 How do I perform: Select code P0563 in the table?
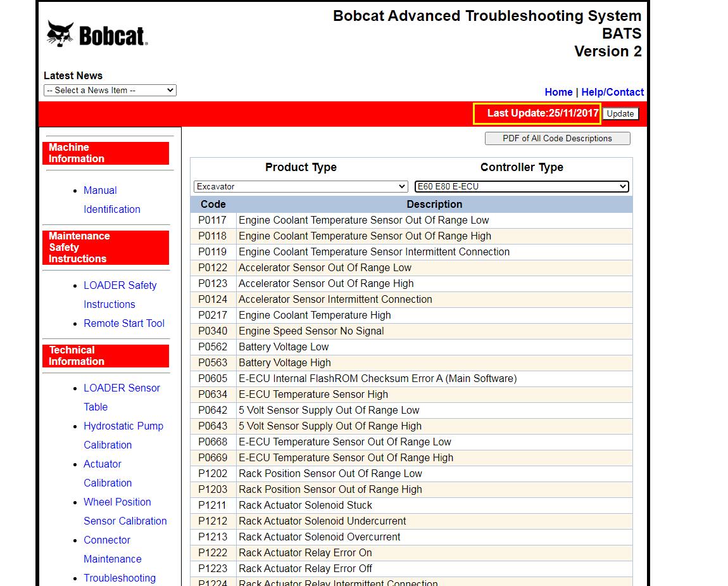pos(213,362)
